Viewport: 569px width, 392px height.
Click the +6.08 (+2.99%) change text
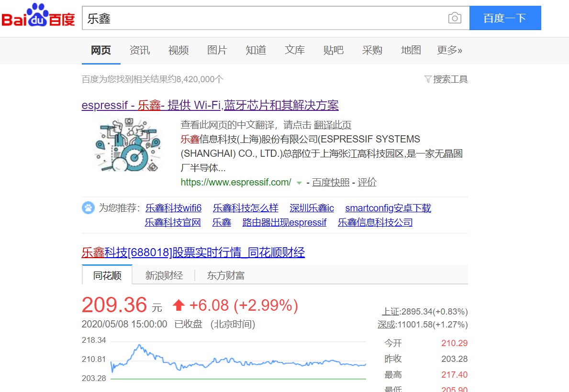pos(244,305)
